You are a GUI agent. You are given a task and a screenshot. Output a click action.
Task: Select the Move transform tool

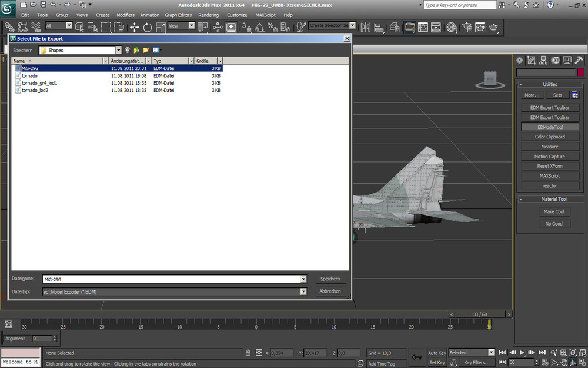click(x=134, y=27)
